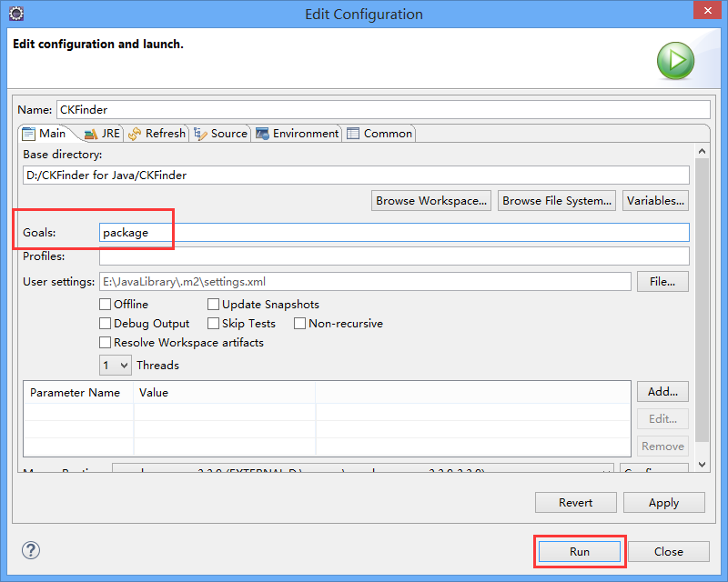Click the help question mark icon
Screen dimensions: 728x582
[x=31, y=550]
